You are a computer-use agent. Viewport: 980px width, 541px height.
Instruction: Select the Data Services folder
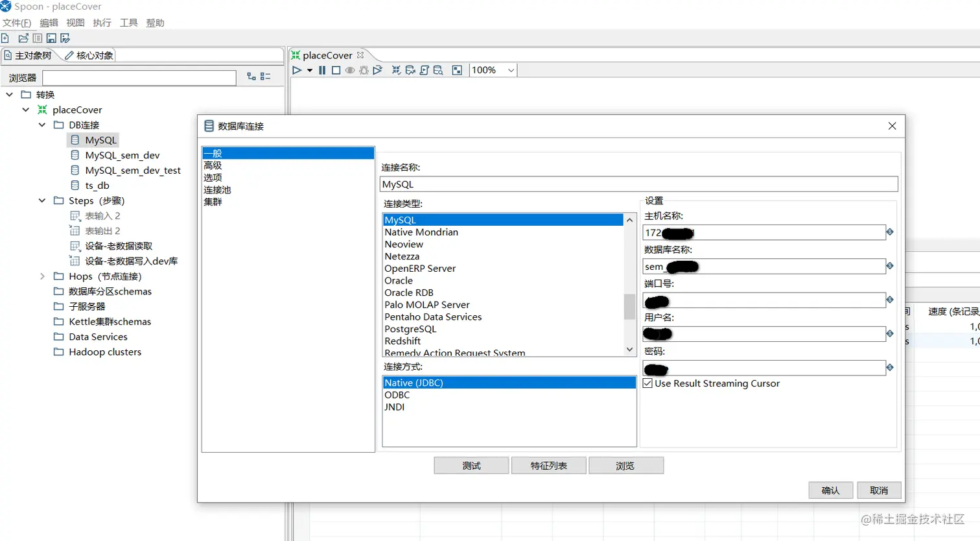(98, 337)
